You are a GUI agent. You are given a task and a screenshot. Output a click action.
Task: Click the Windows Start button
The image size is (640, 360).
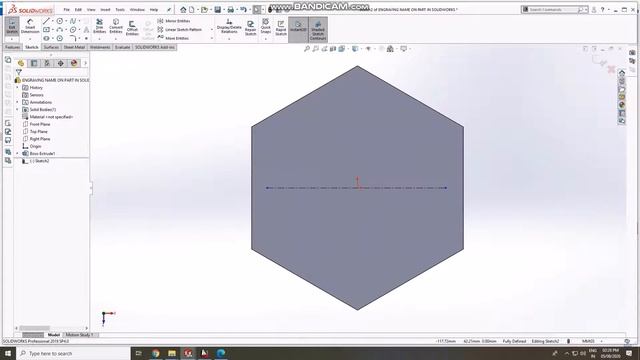(x=8, y=353)
